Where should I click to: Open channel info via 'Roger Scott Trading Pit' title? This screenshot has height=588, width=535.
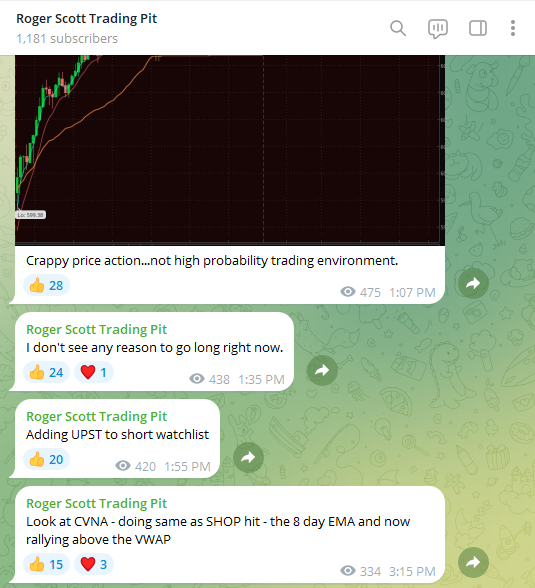tap(86, 19)
